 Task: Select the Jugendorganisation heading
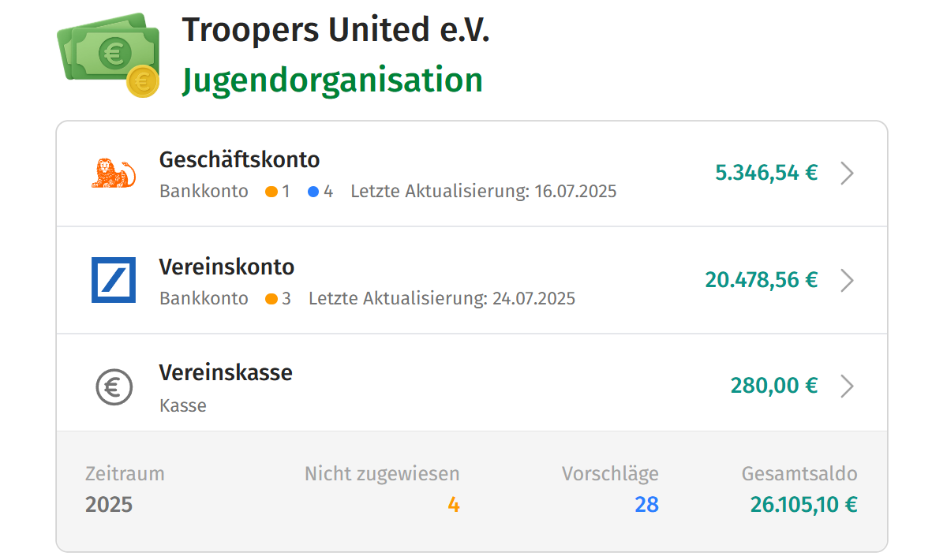tap(331, 79)
